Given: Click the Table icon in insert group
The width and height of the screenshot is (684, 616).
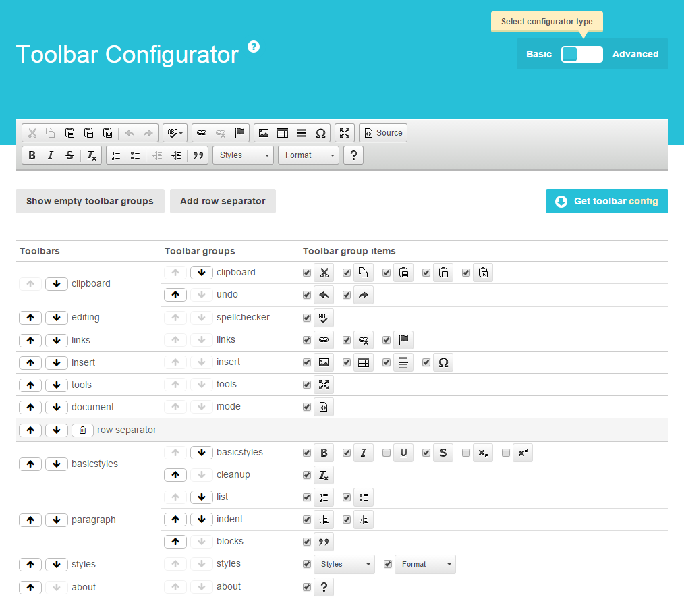Looking at the screenshot, I should coord(364,362).
